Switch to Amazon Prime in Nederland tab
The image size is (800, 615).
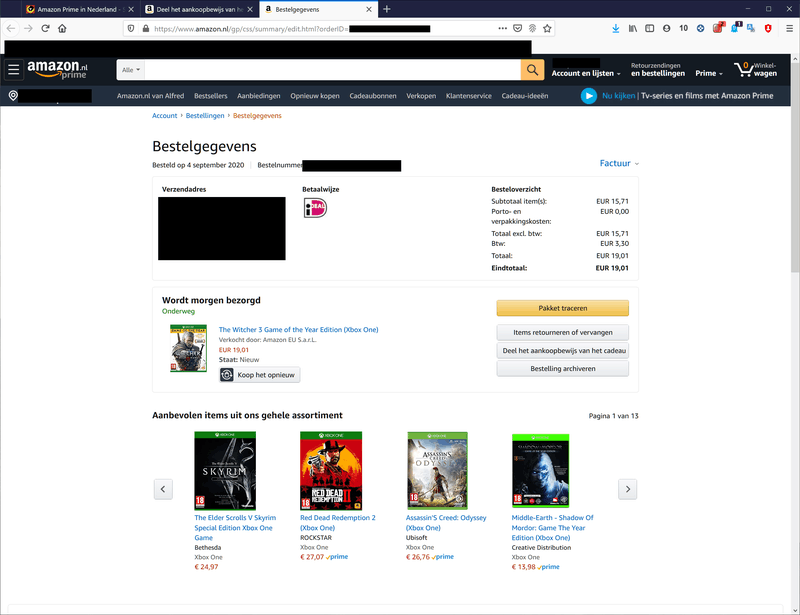(x=80, y=9)
